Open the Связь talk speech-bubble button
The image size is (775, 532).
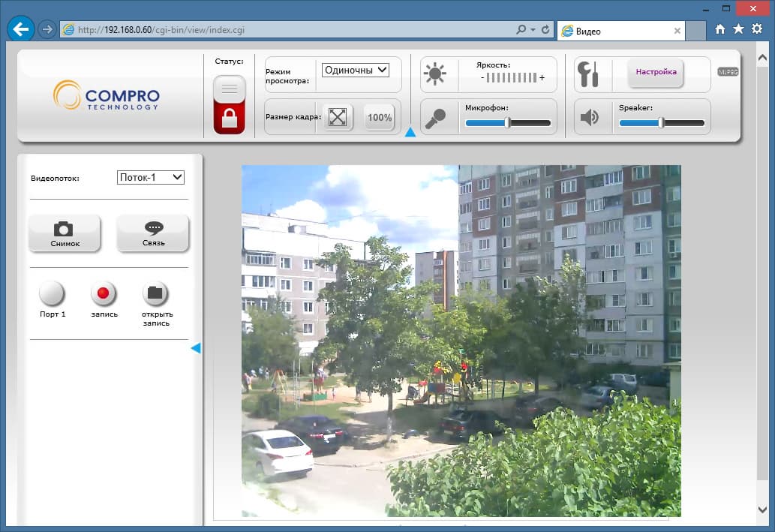pyautogui.click(x=153, y=233)
